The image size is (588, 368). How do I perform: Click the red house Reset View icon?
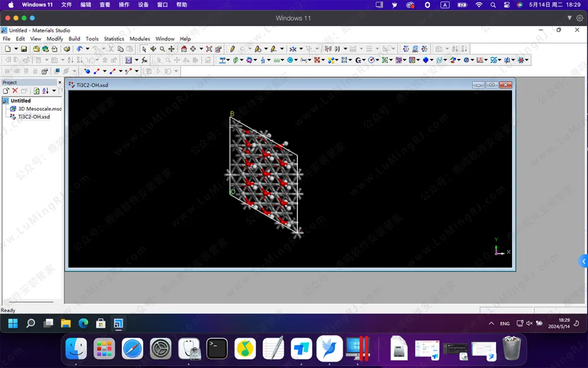tap(184, 49)
